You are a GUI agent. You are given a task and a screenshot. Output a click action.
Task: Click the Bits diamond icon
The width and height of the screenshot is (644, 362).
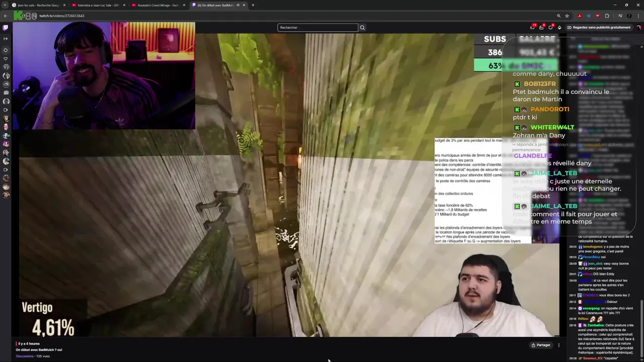click(x=559, y=28)
